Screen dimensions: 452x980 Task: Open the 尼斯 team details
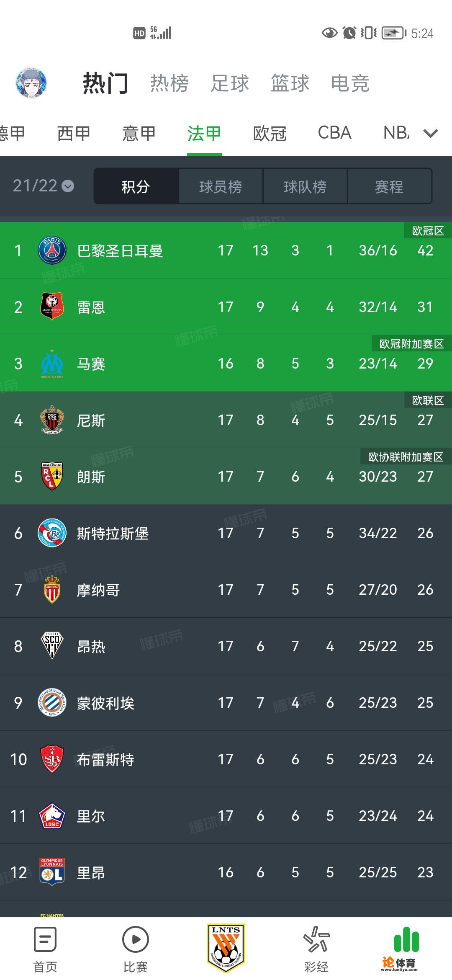tap(226, 420)
